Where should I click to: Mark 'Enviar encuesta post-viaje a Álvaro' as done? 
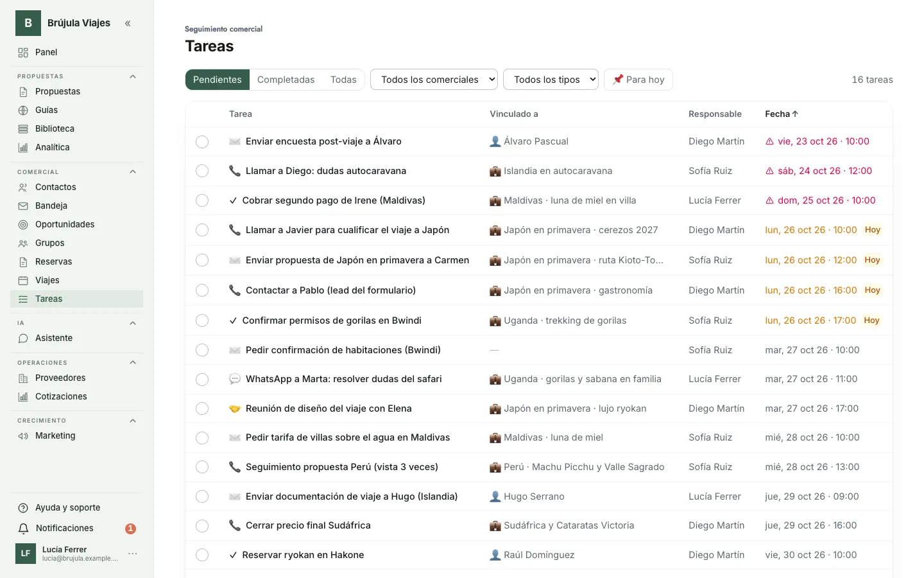coord(202,142)
